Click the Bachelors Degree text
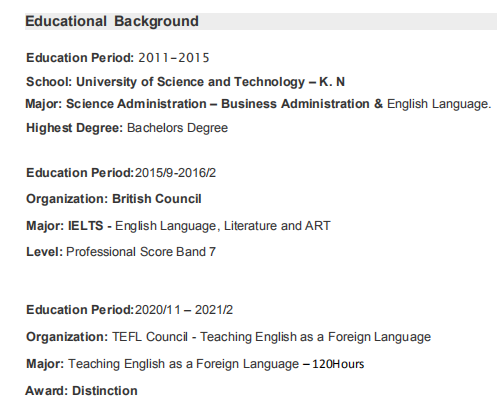Screen dimensions: 497x409 (x=177, y=128)
